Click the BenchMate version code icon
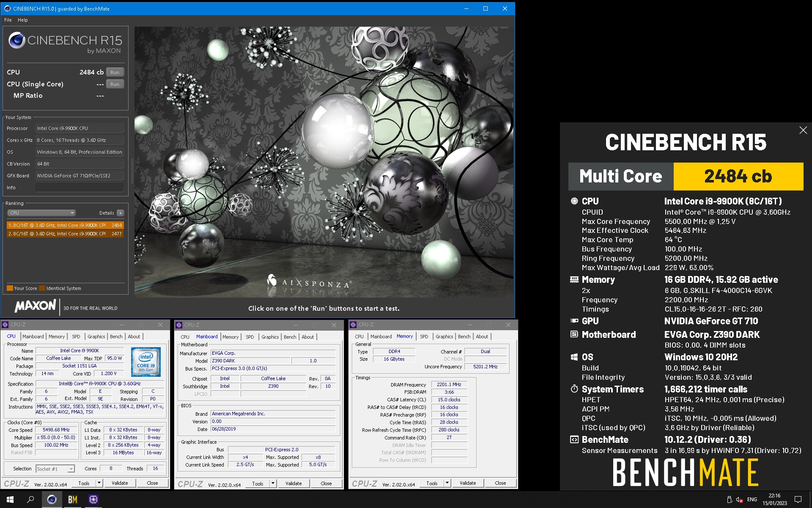The width and height of the screenshot is (812, 508). (x=574, y=439)
